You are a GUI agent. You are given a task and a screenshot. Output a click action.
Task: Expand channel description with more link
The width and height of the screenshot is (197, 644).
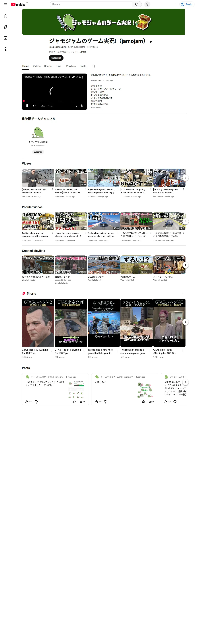(83, 52)
